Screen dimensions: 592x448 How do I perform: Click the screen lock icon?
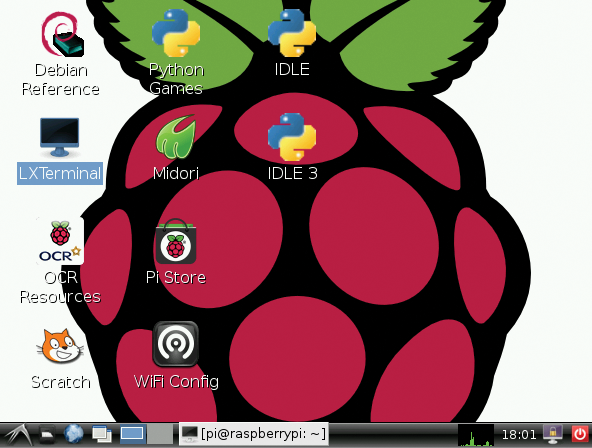(x=553, y=434)
